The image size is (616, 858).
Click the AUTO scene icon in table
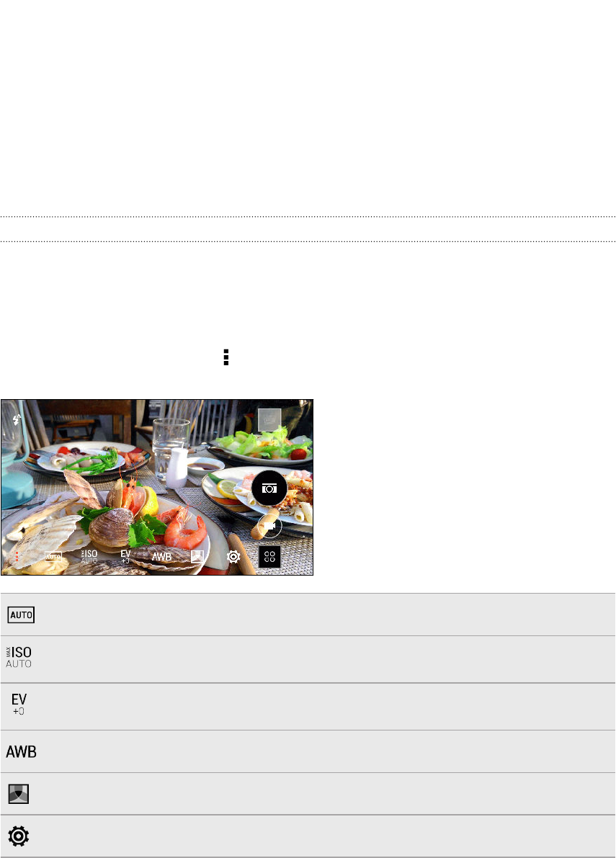[22, 615]
